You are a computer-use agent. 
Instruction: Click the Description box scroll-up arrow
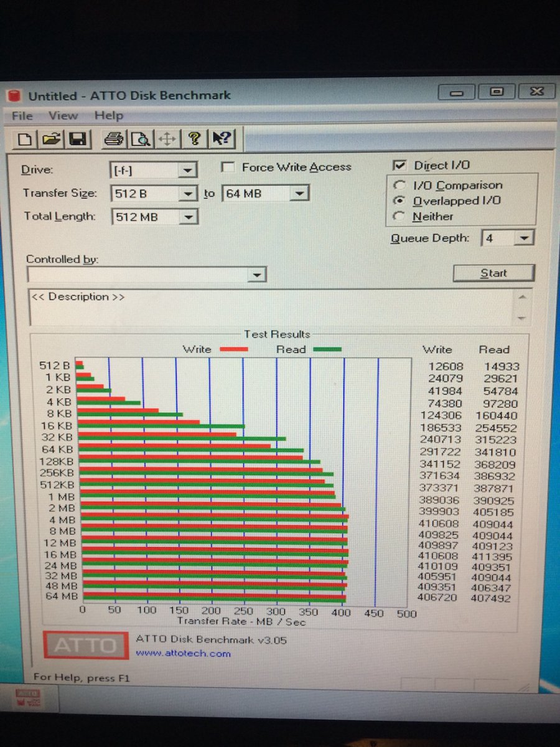523,296
